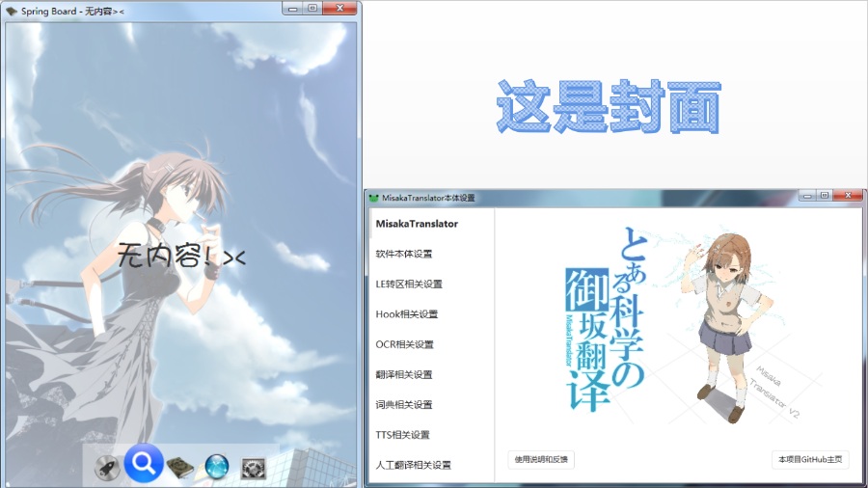Close the Spring Board window
The image size is (868, 488).
339,8
